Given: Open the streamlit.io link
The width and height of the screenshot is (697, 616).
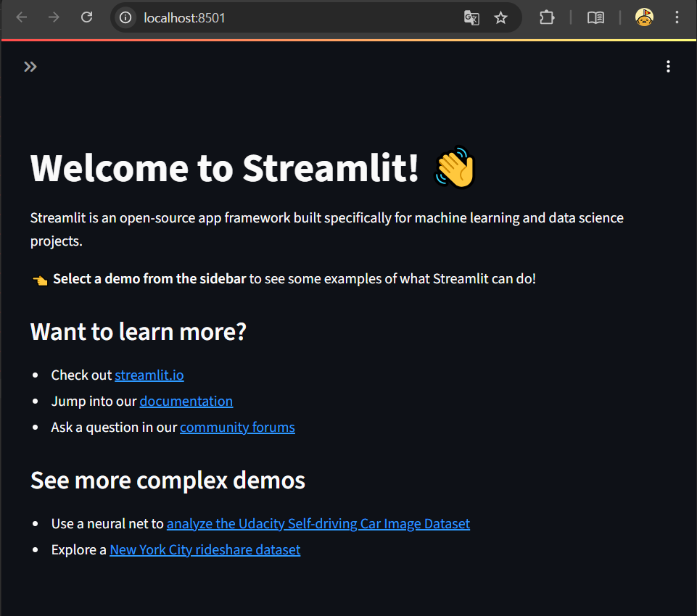Looking at the screenshot, I should [149, 375].
